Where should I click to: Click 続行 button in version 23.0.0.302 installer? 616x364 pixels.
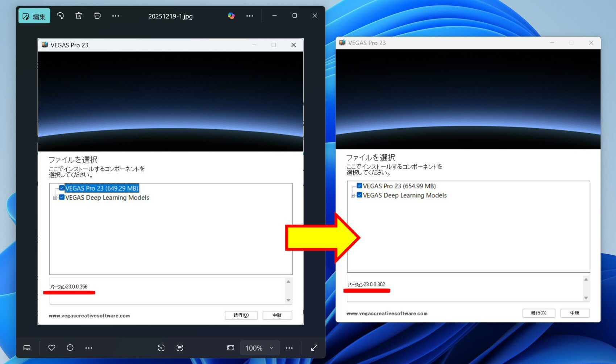(538, 313)
